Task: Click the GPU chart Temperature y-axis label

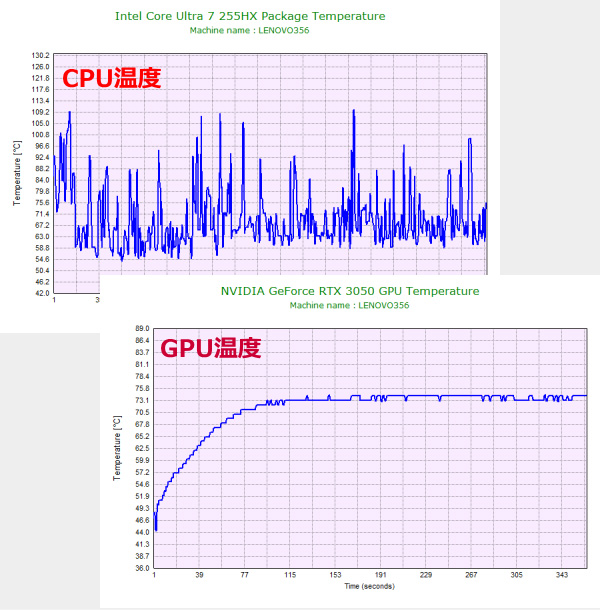Action: point(115,449)
